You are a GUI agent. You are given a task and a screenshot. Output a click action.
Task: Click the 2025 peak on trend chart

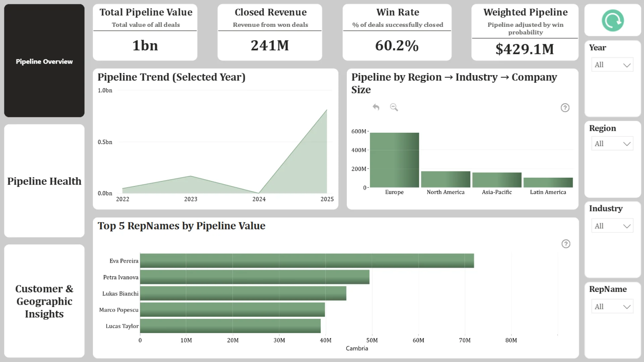(x=326, y=110)
